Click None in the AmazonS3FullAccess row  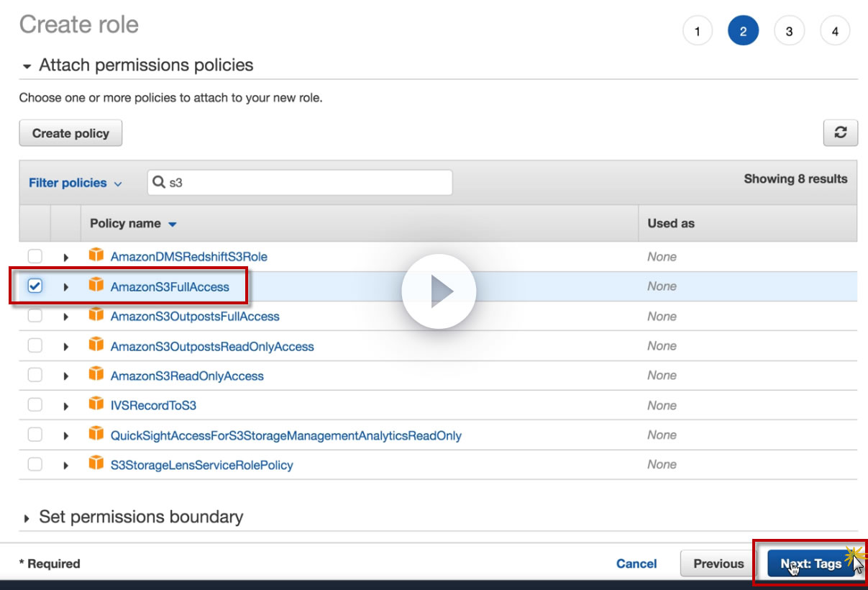(x=662, y=286)
